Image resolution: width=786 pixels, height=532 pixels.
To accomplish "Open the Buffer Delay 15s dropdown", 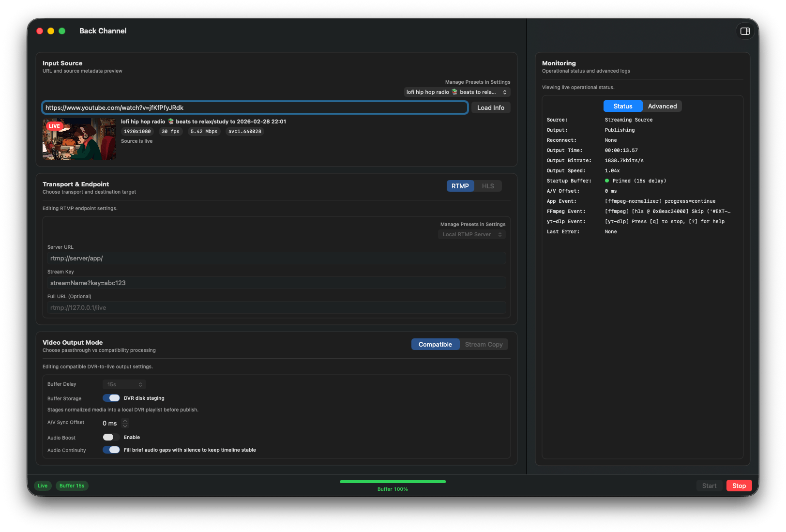I will (124, 384).
